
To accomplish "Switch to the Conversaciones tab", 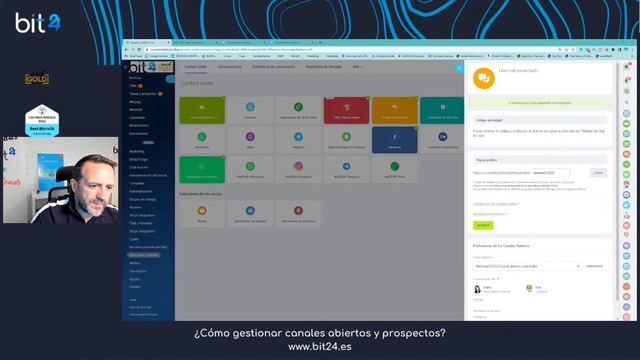I will click(x=229, y=67).
